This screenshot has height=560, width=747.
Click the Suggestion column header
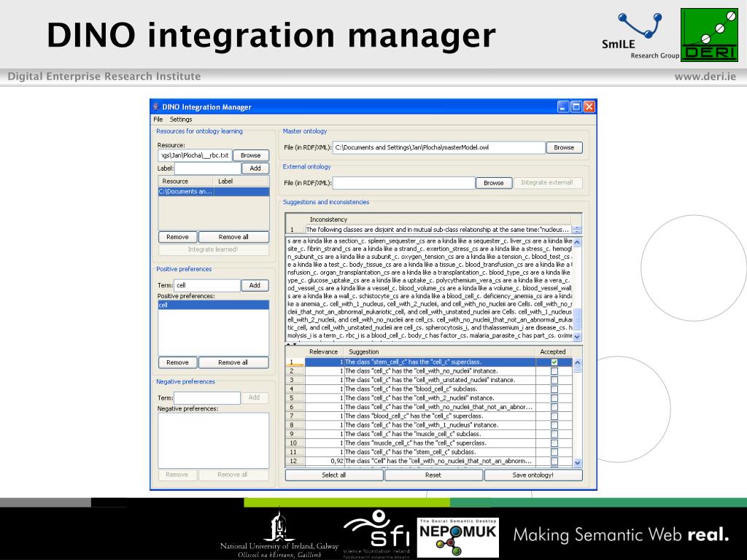pos(439,352)
